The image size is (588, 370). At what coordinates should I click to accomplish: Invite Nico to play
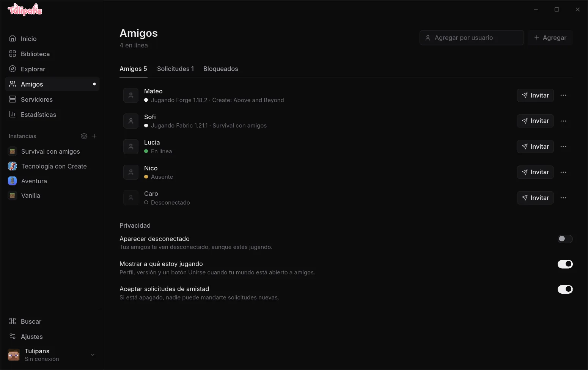[x=535, y=172]
